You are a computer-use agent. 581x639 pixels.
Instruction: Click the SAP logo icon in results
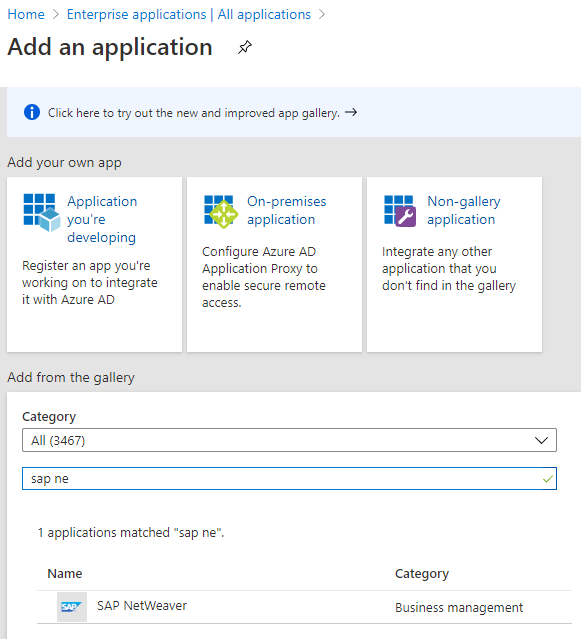pyautogui.click(x=72, y=607)
